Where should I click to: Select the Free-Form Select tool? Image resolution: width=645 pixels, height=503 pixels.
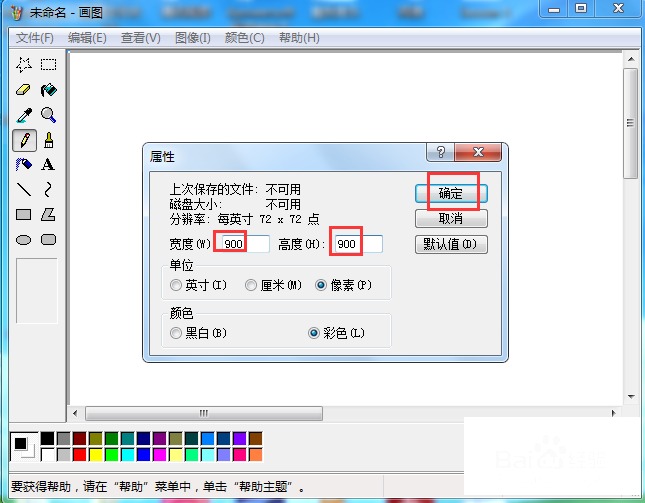[24, 65]
